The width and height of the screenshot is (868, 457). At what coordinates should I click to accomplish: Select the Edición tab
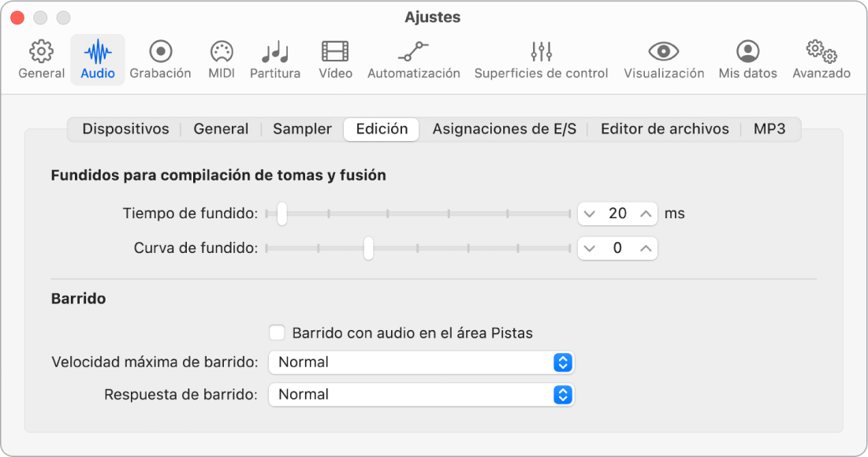click(x=382, y=129)
